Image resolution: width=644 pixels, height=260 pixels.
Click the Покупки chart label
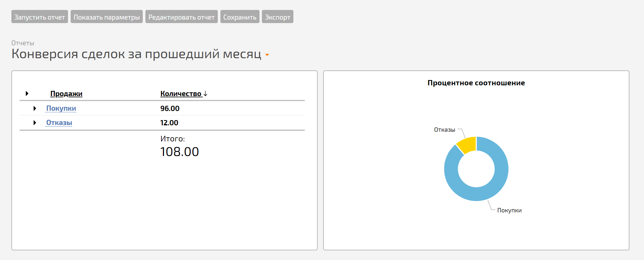509,210
